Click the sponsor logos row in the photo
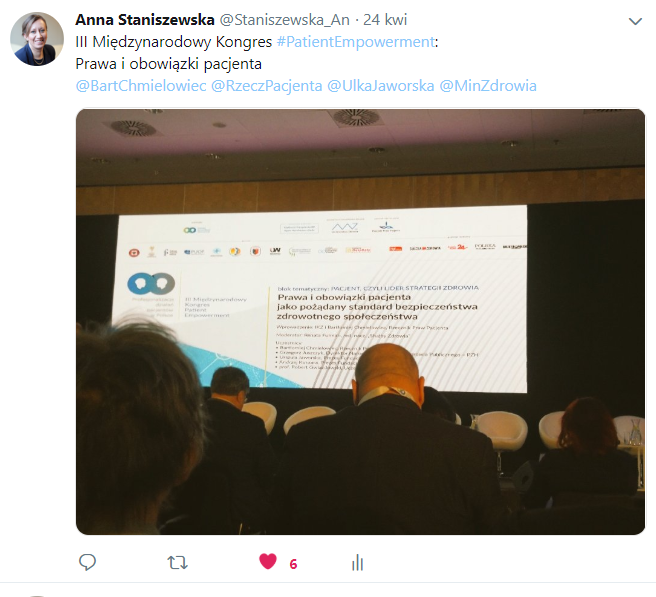Viewport: 656px width, 597px height. point(328,250)
